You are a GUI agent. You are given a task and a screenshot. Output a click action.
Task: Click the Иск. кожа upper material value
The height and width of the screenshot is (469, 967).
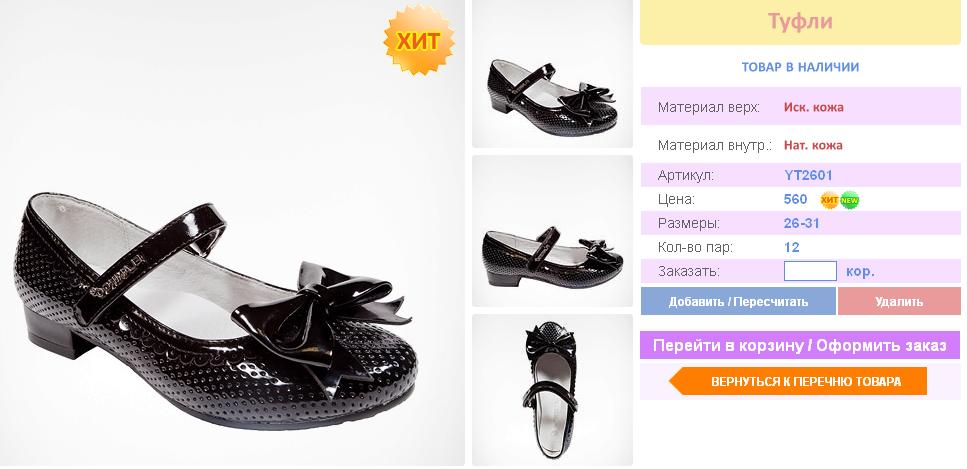tap(813, 107)
